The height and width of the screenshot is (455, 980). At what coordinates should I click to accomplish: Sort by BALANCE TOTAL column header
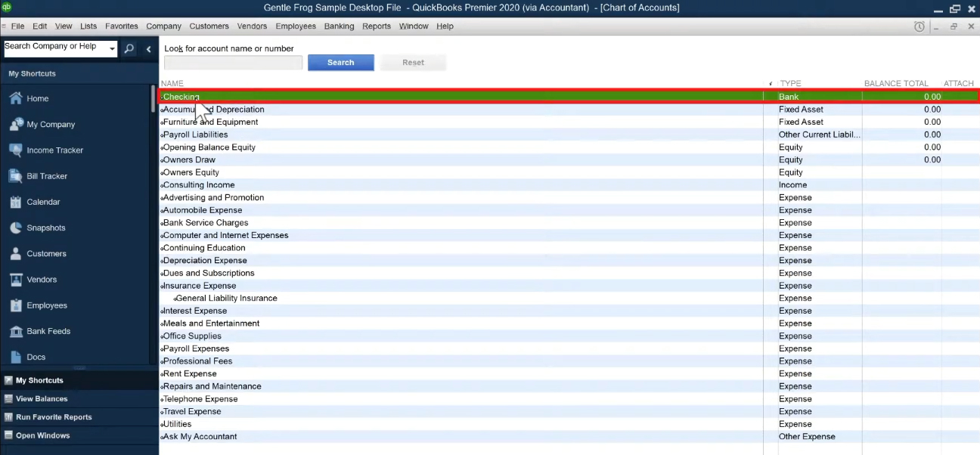click(x=895, y=83)
